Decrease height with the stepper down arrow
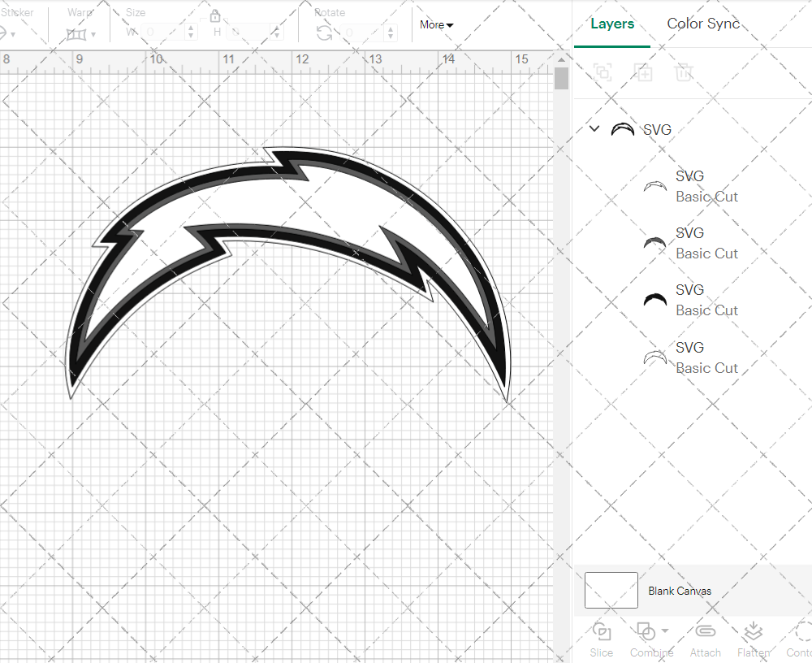812x663 pixels. 277,36
